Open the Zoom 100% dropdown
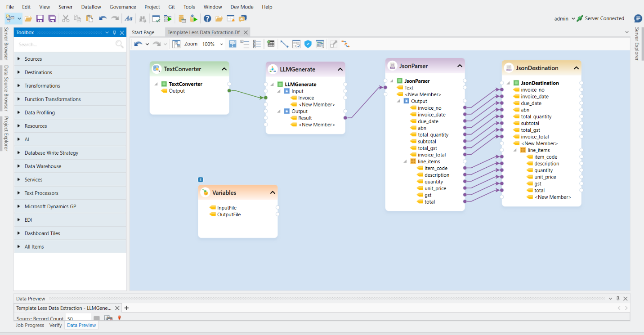644x335 pixels. click(x=221, y=44)
